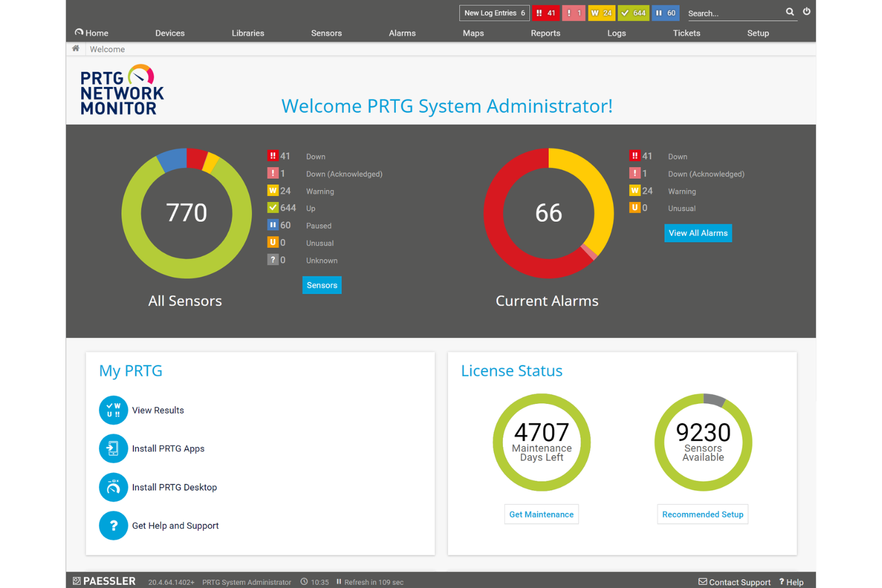The width and height of the screenshot is (882, 588).
Task: Pause auto-refresh in the footer
Action: tap(338, 582)
